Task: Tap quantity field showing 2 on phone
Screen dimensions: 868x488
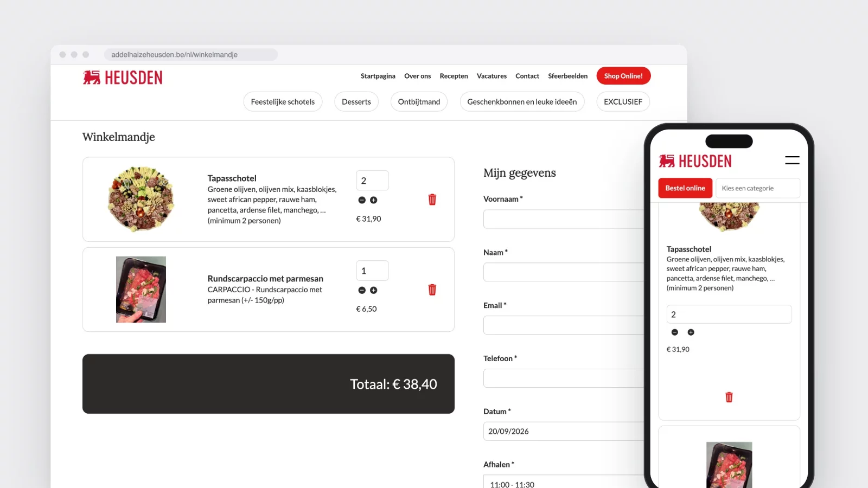Action: click(x=729, y=314)
